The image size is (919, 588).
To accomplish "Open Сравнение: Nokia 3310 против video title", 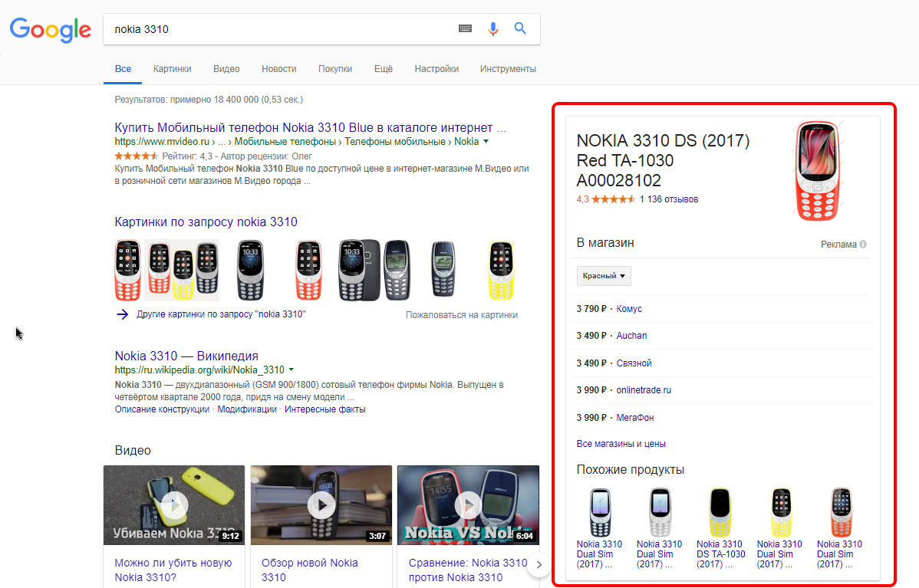I will [x=468, y=570].
